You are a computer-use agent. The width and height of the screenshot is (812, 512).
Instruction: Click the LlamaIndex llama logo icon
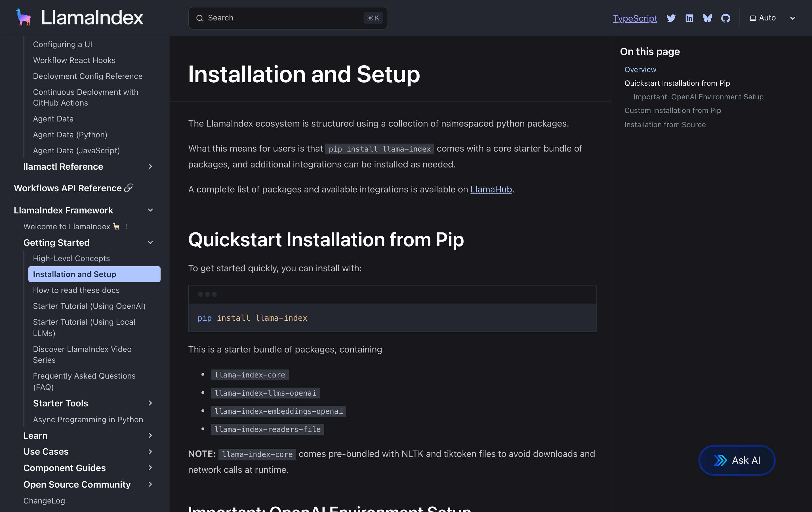[24, 18]
